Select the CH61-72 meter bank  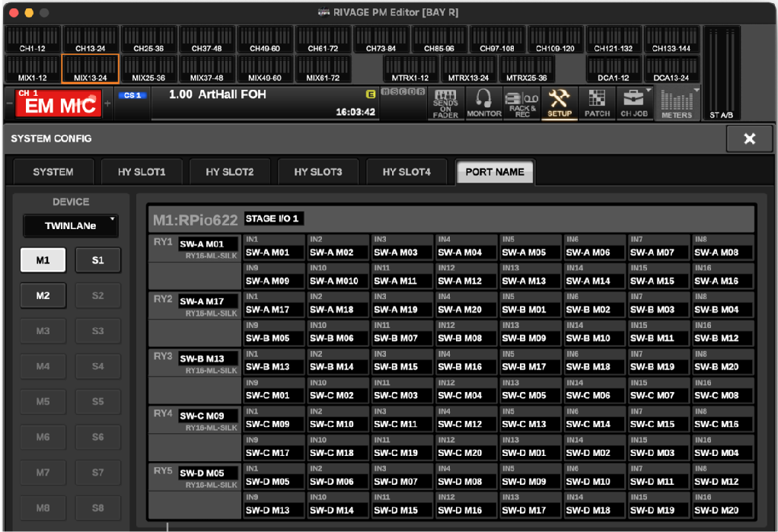tap(323, 40)
